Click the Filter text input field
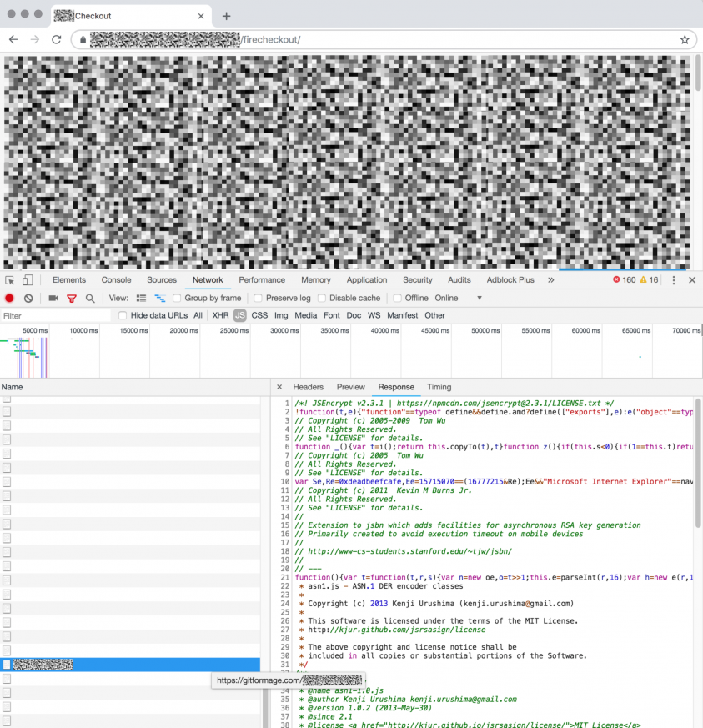Image resolution: width=703 pixels, height=728 pixels. click(x=54, y=316)
